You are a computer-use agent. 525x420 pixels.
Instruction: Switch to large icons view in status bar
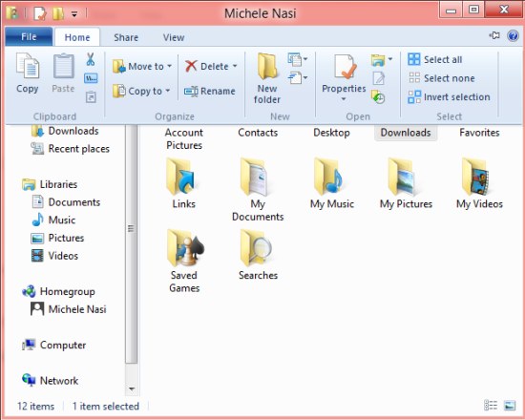tap(510, 406)
